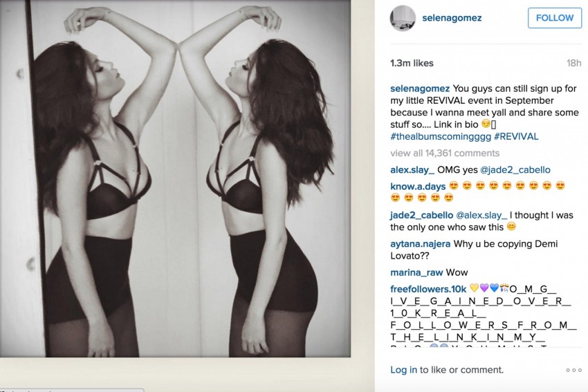The height and width of the screenshot is (392, 588).
Task: Click the 18h post timestamp
Action: [x=573, y=63]
